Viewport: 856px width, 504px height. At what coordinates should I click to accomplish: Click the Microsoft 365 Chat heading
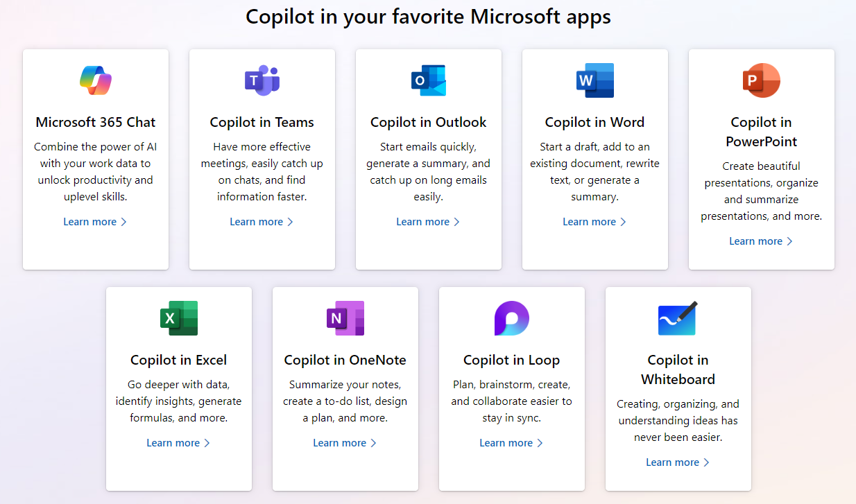coord(96,123)
